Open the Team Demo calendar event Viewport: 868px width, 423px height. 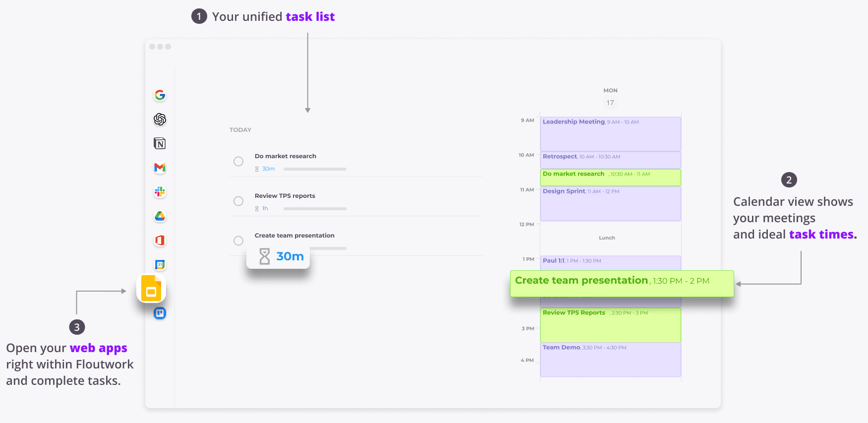point(610,360)
